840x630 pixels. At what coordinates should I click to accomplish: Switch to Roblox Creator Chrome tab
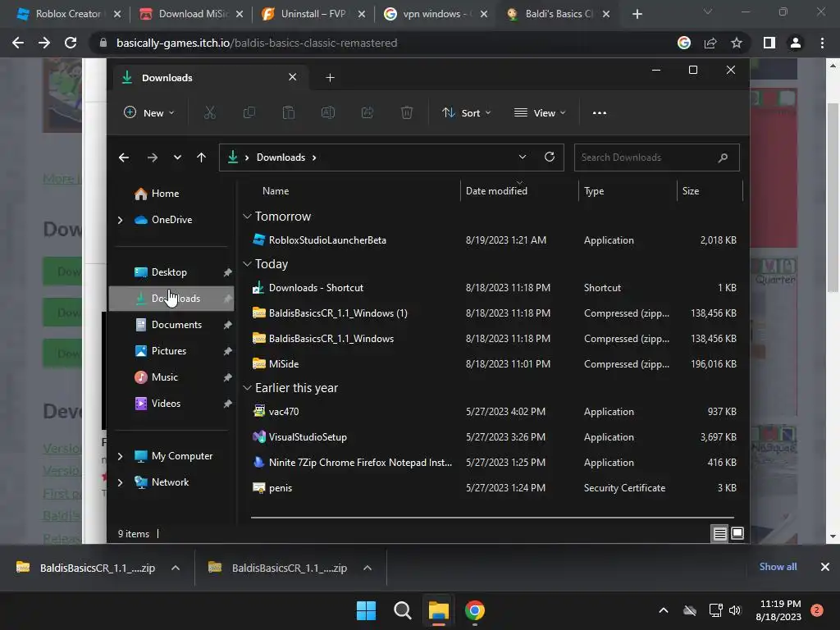tap(67, 14)
